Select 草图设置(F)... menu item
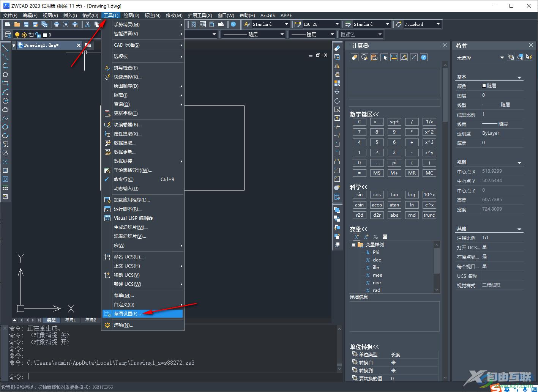 pyautogui.click(x=143, y=314)
